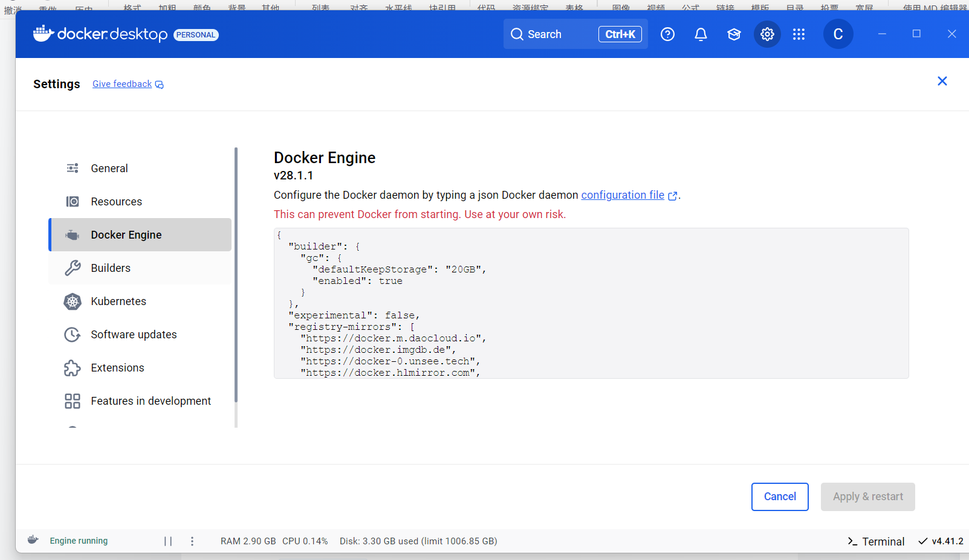
Task: Select Extensions settings tab
Action: point(140,368)
